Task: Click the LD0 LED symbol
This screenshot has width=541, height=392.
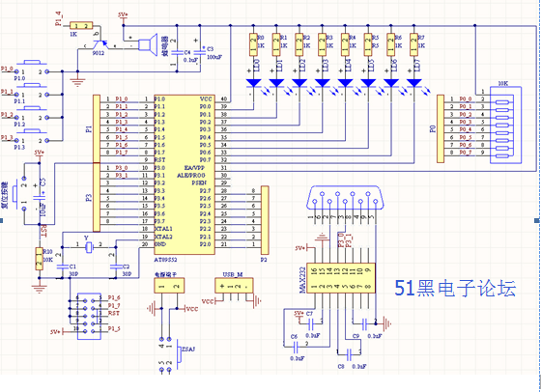Action: click(253, 83)
